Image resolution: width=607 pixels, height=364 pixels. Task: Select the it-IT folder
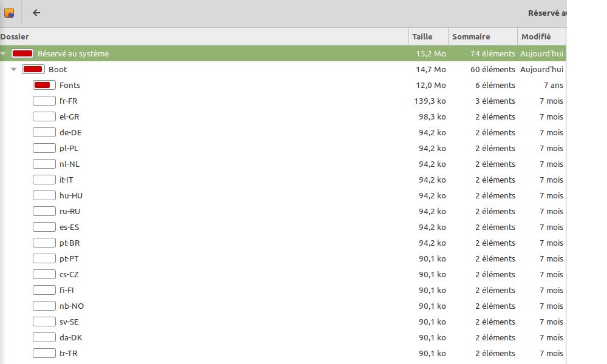[283, 180]
